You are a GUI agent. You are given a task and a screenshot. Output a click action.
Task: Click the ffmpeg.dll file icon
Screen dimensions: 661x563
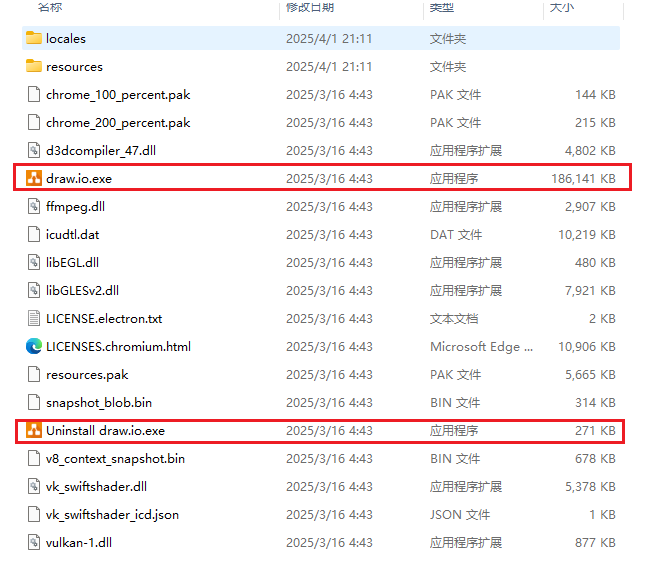34,206
